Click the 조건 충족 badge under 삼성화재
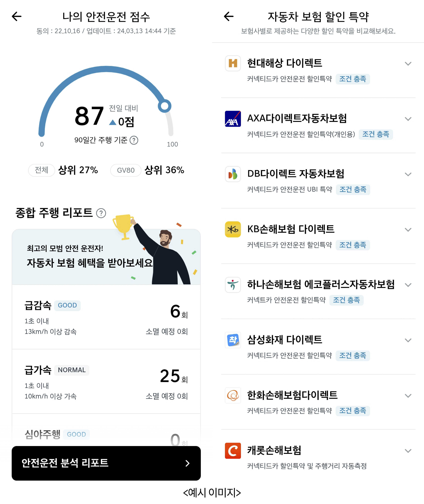 (x=353, y=356)
